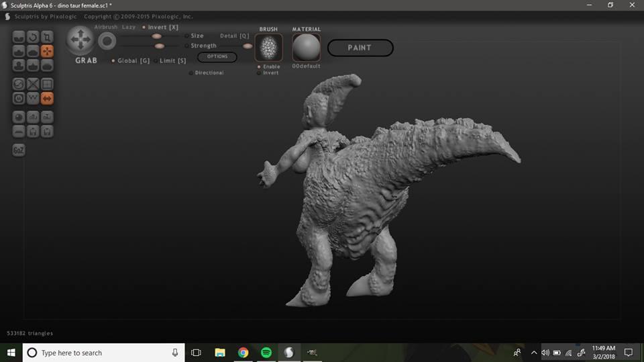Click the 00default material name
Screen dimensions: 644x362
point(306,66)
